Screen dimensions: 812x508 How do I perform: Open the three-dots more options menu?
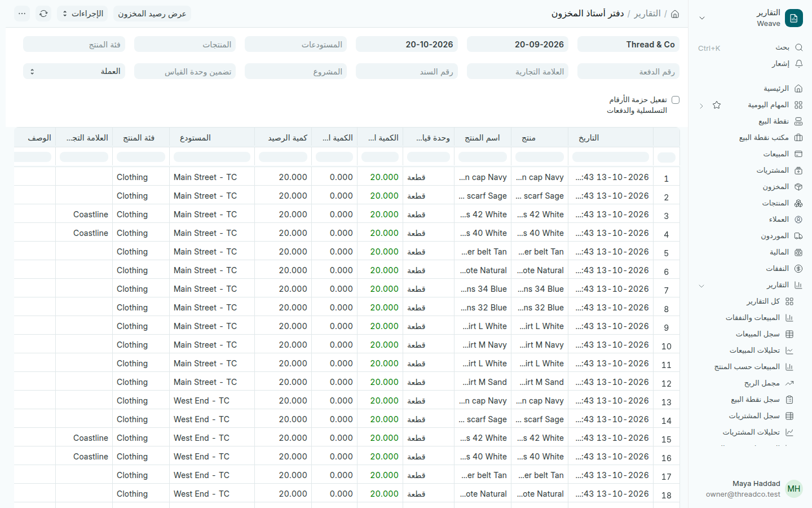[x=22, y=14]
